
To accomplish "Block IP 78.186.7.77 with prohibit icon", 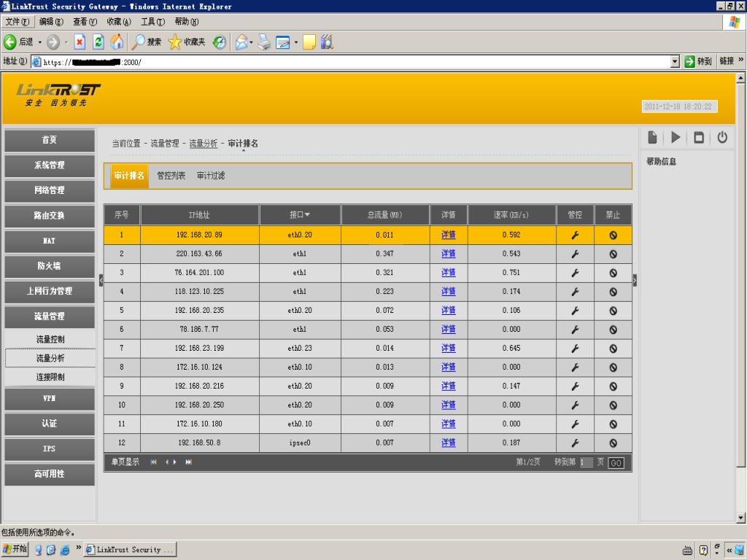I will tap(613, 330).
